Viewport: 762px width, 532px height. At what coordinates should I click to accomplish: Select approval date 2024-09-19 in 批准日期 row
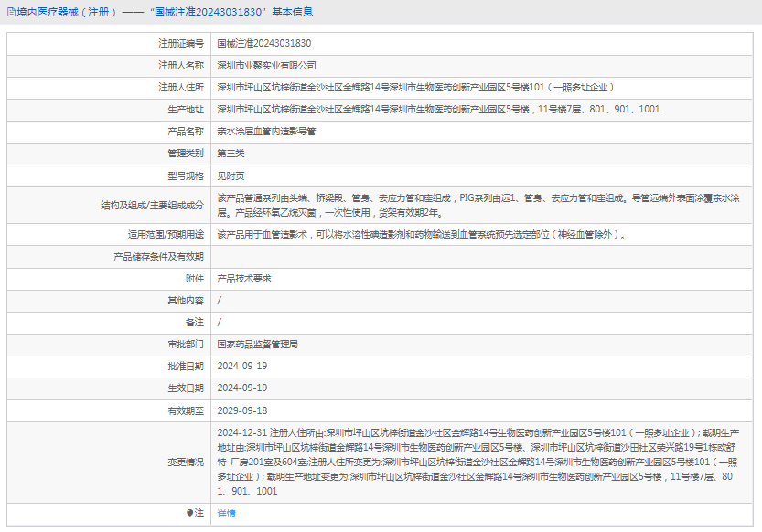point(242,367)
